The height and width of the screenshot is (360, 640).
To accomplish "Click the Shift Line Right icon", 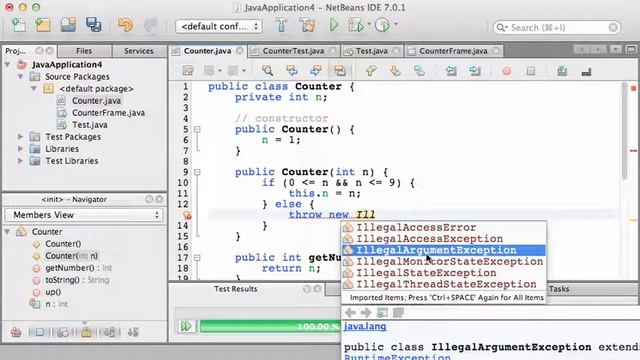I will pos(475,71).
